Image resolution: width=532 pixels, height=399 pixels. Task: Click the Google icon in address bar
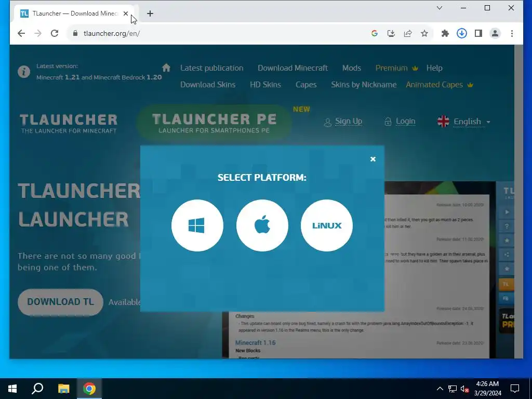[x=375, y=33]
